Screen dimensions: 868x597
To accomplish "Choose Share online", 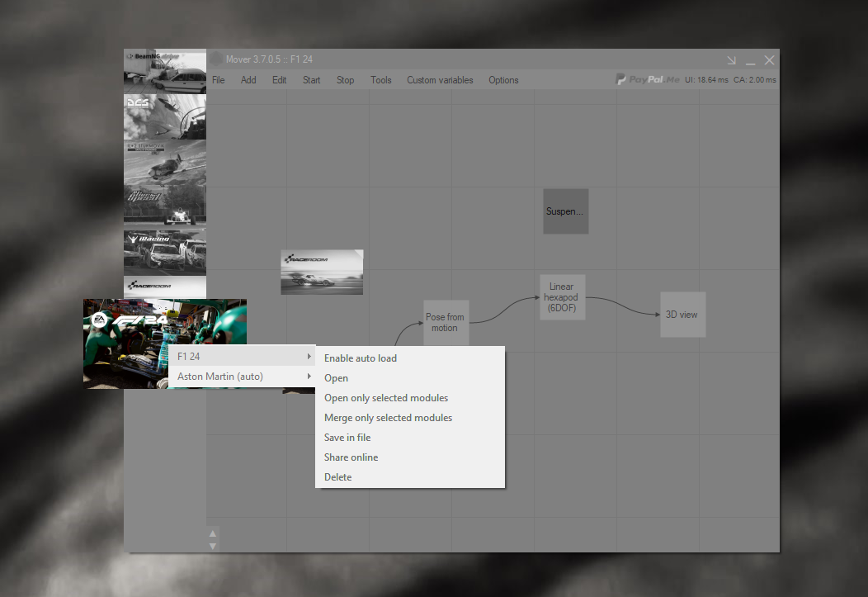I will coord(409,457).
